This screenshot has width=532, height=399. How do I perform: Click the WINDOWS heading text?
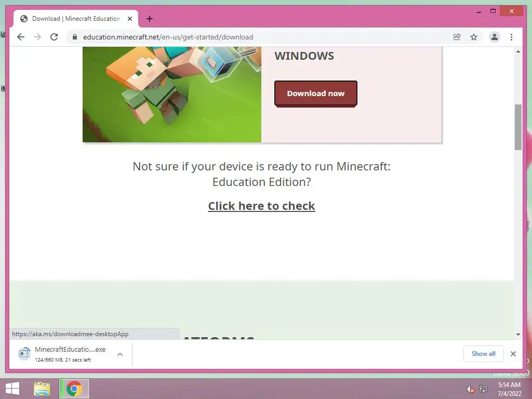304,56
